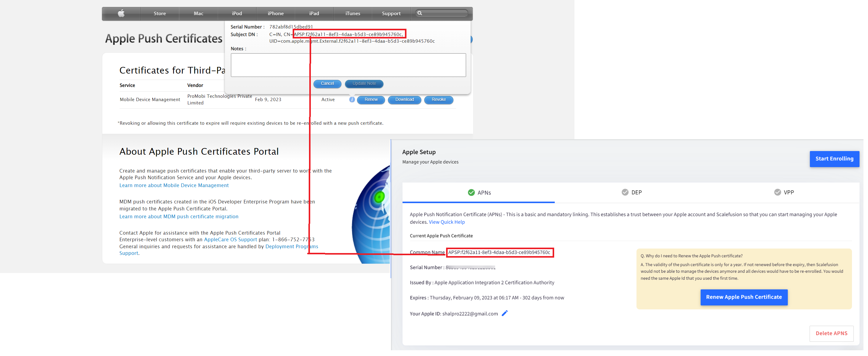Click the Current Apple Push Certificate label
The width and height of the screenshot is (868, 356).
(x=441, y=236)
